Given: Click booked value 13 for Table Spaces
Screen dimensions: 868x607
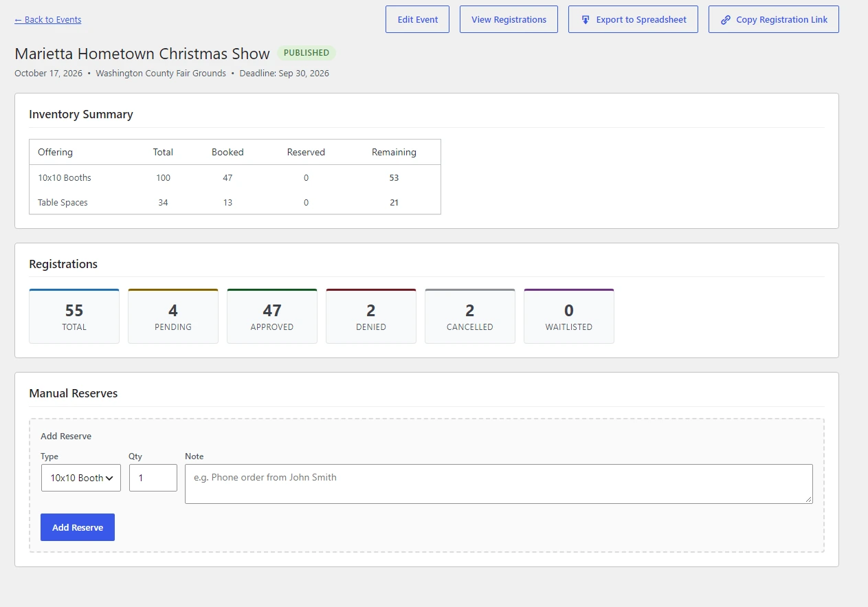Looking at the screenshot, I should tap(227, 202).
